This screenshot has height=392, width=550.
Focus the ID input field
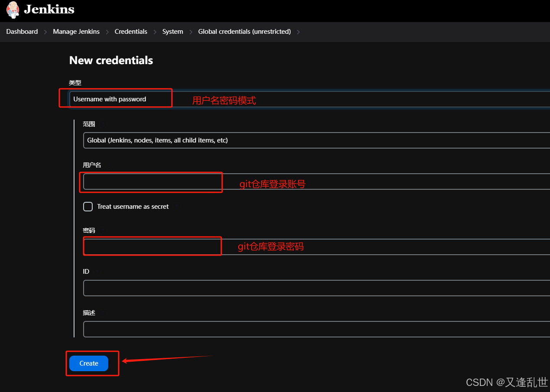pyautogui.click(x=317, y=288)
